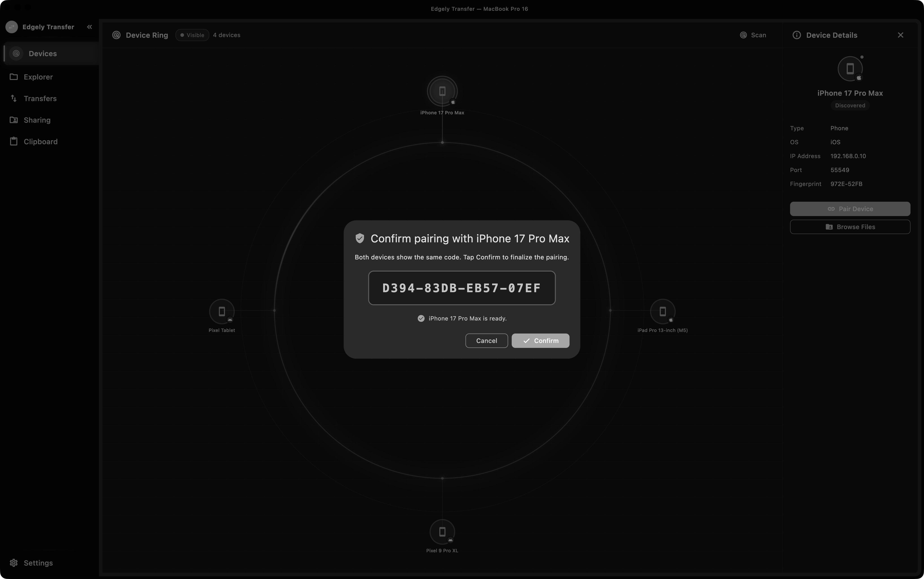
Task: Click the shield icon in pairing dialog
Action: pyautogui.click(x=359, y=238)
